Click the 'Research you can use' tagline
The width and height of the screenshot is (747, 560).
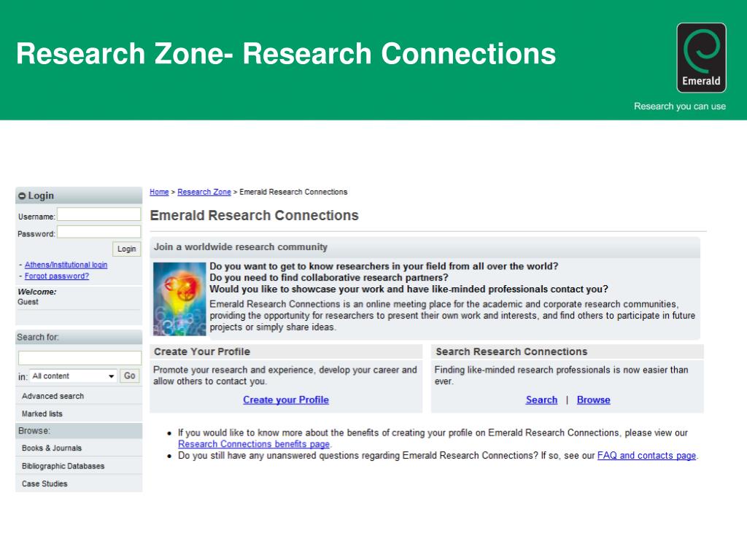pos(680,106)
